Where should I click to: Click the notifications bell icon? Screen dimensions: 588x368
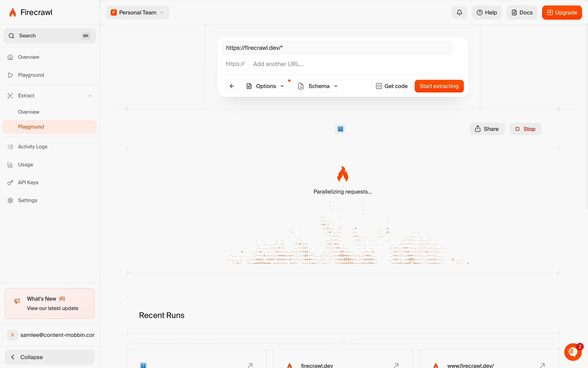tap(459, 13)
